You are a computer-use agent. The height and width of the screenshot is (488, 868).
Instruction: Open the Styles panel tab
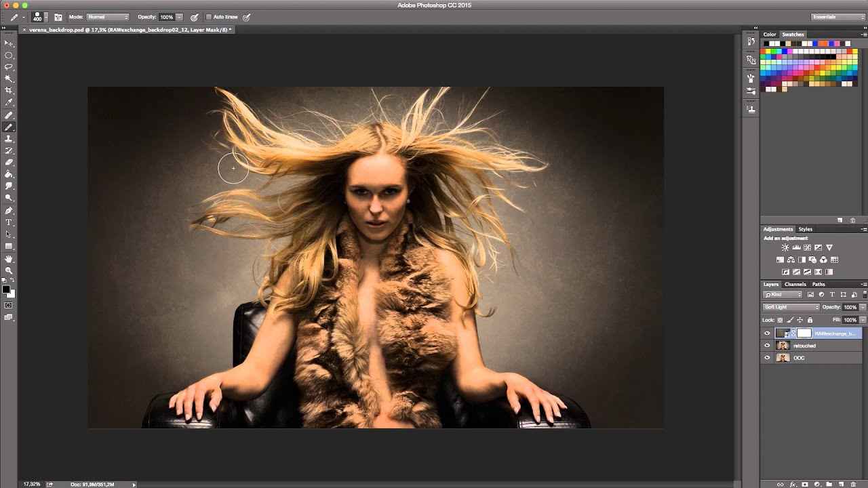pyautogui.click(x=805, y=229)
